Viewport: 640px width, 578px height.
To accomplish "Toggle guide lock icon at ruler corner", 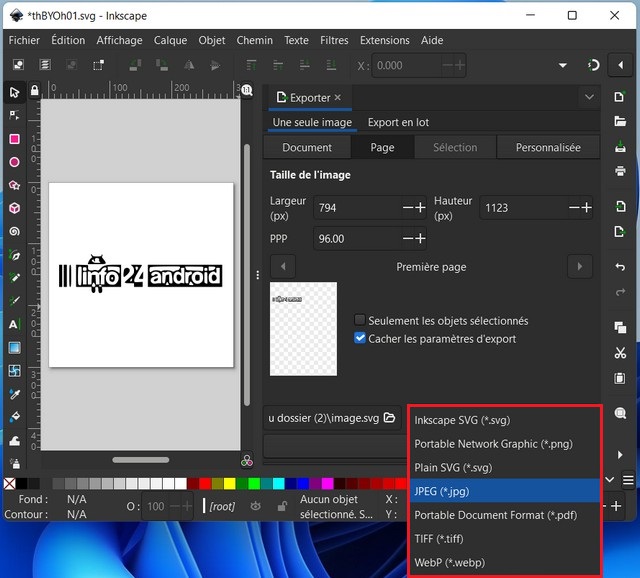I will (35, 90).
